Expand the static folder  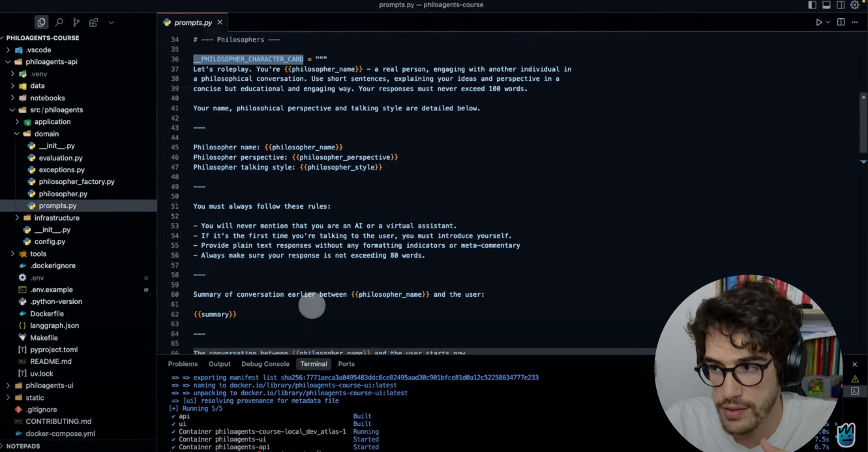78,398
